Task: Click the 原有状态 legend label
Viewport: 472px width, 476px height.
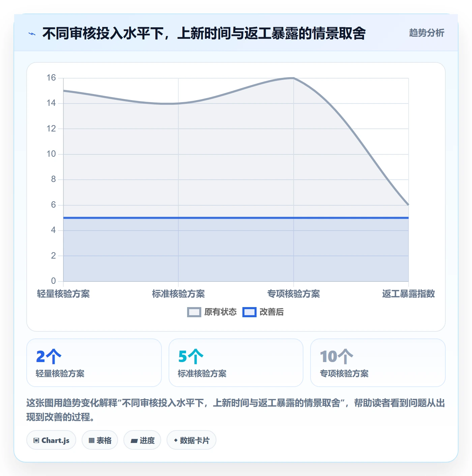Action: (220, 312)
